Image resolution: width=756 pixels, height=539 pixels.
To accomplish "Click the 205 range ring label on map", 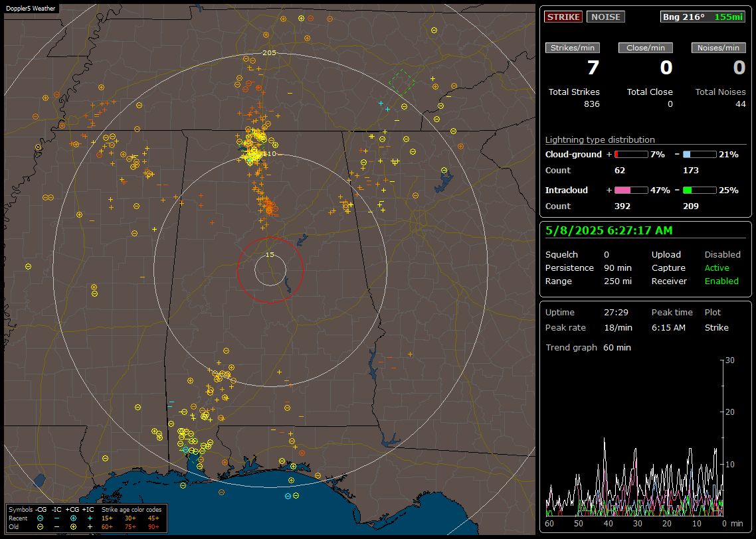I will 269,53.
